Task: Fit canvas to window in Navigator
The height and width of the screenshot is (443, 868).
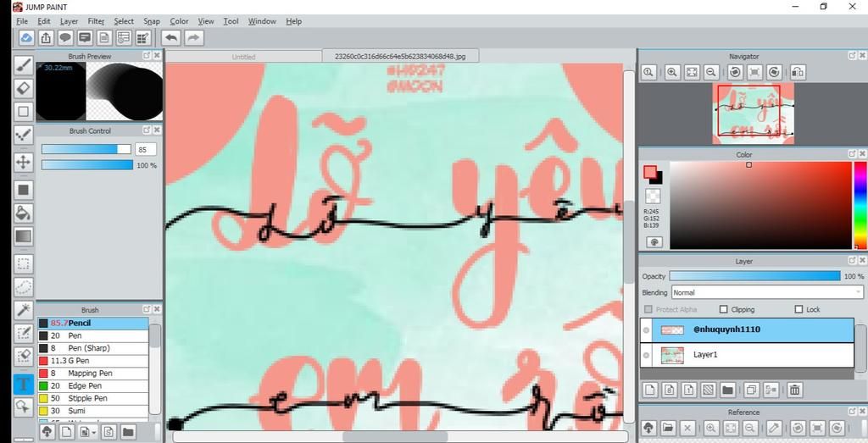Action: [692, 72]
